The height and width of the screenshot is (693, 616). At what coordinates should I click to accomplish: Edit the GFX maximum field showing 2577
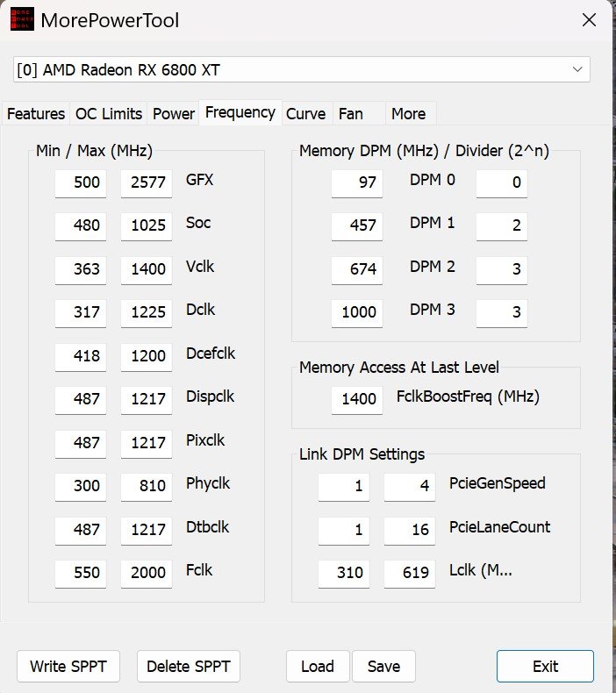point(147,183)
